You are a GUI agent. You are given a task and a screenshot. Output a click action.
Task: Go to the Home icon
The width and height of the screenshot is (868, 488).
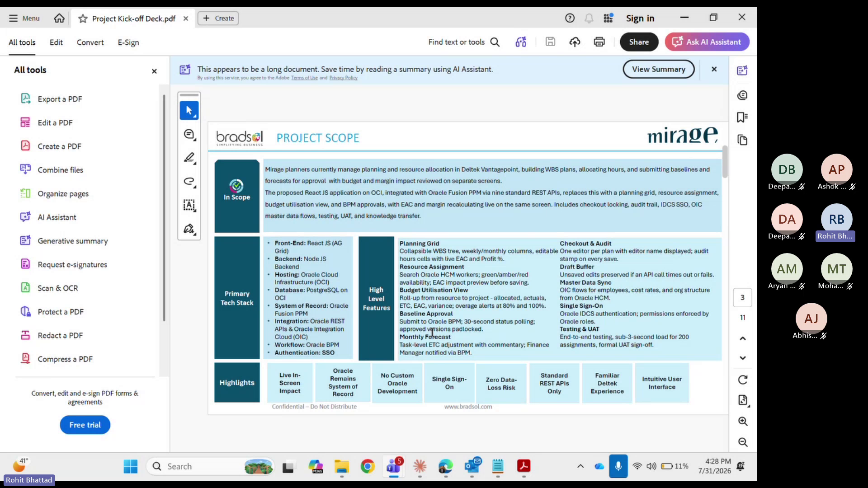tap(59, 18)
